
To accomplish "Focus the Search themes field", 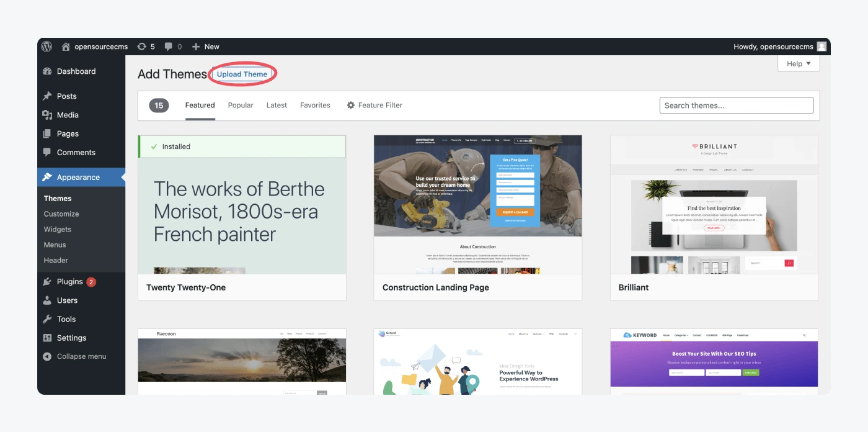I will coord(736,106).
